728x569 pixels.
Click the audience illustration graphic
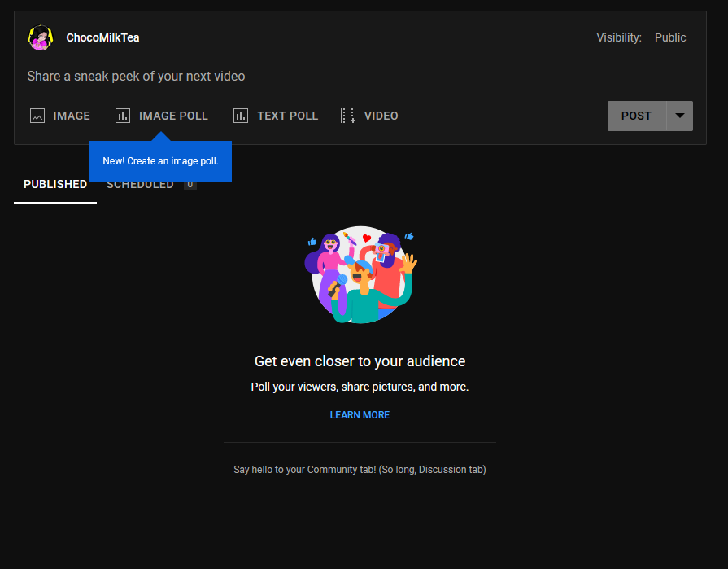360,274
